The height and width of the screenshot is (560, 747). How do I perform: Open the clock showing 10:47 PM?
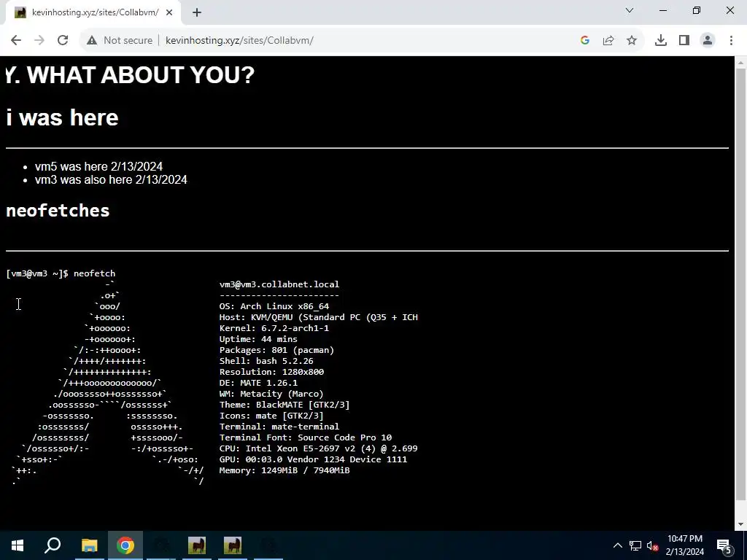[x=684, y=545]
